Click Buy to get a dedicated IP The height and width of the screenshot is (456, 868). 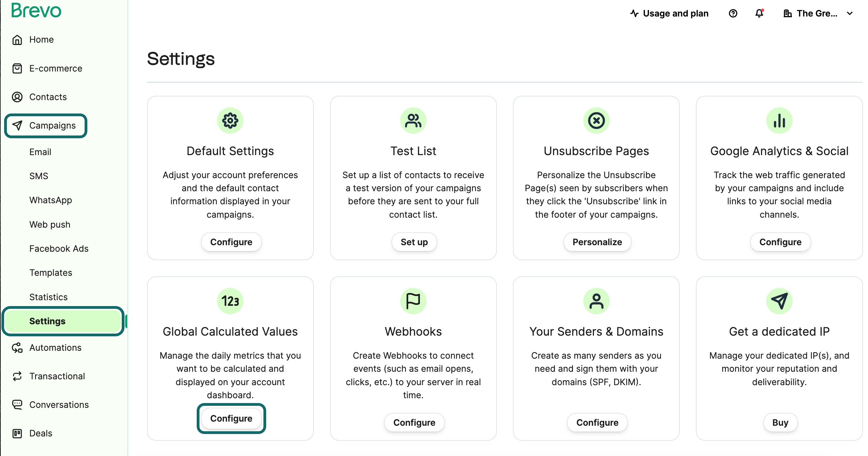[x=780, y=422]
